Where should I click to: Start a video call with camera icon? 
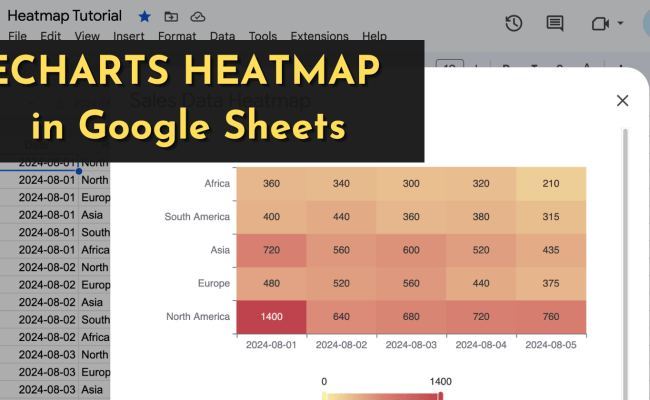(x=600, y=24)
